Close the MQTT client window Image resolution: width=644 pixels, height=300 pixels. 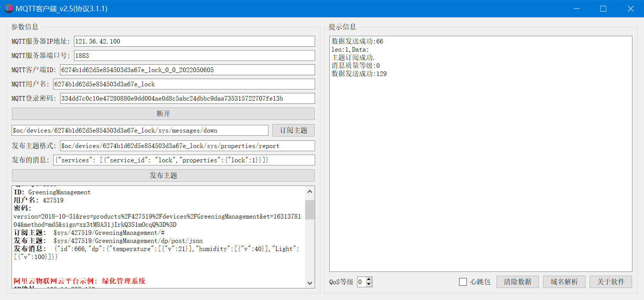pyautogui.click(x=631, y=8)
